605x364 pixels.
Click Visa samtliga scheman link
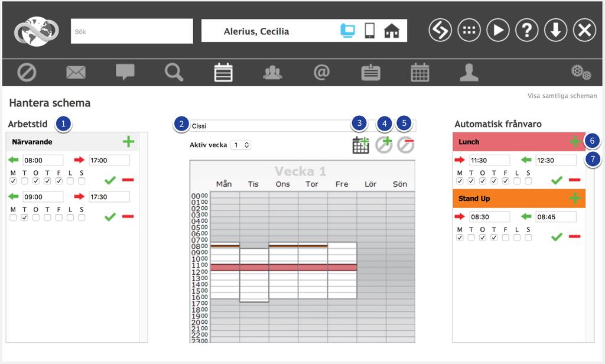(562, 96)
